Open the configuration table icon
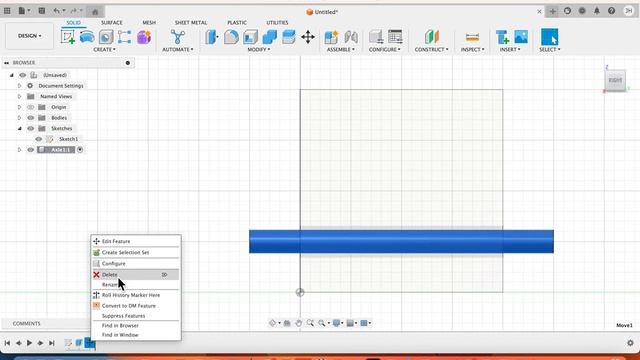Image resolution: width=640 pixels, height=360 pixels. point(395,37)
